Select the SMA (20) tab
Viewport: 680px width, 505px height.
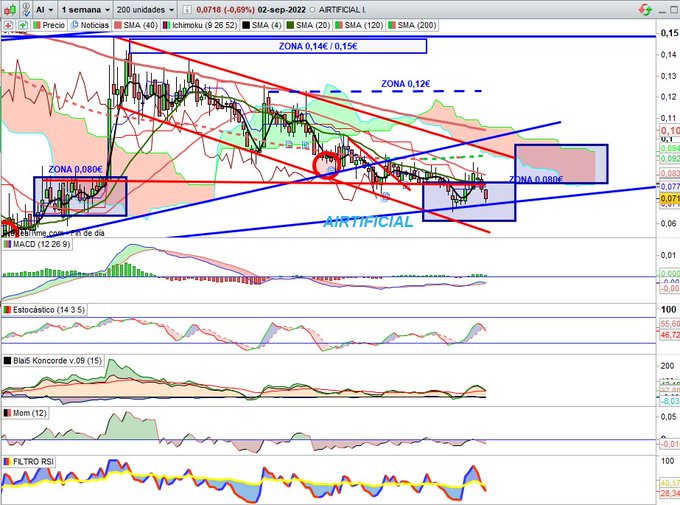[x=308, y=25]
